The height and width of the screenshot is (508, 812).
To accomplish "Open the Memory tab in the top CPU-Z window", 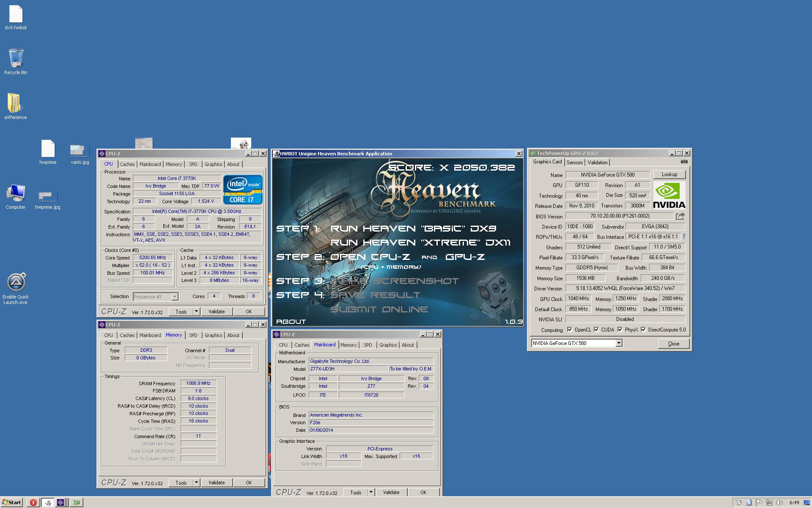I will tap(174, 164).
